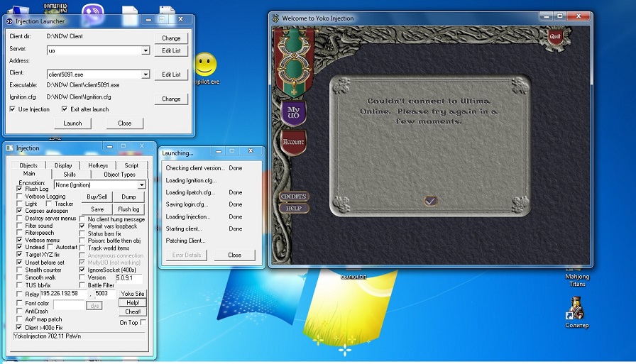The width and height of the screenshot is (636, 364).
Task: Disable the Use Injection checkbox
Action: [13, 109]
